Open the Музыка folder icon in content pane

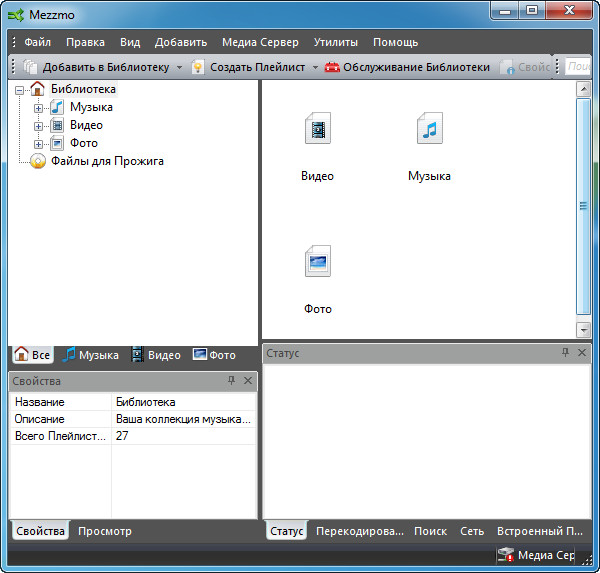(429, 130)
